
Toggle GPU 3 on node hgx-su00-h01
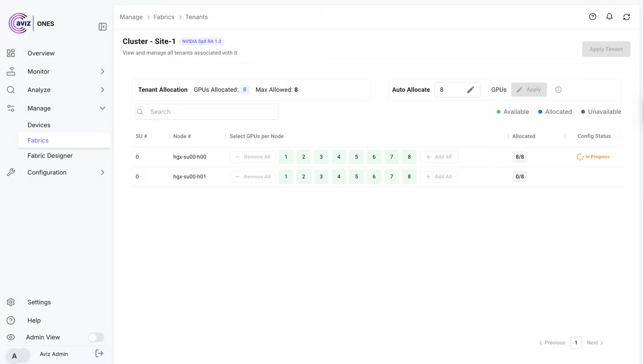click(x=321, y=177)
